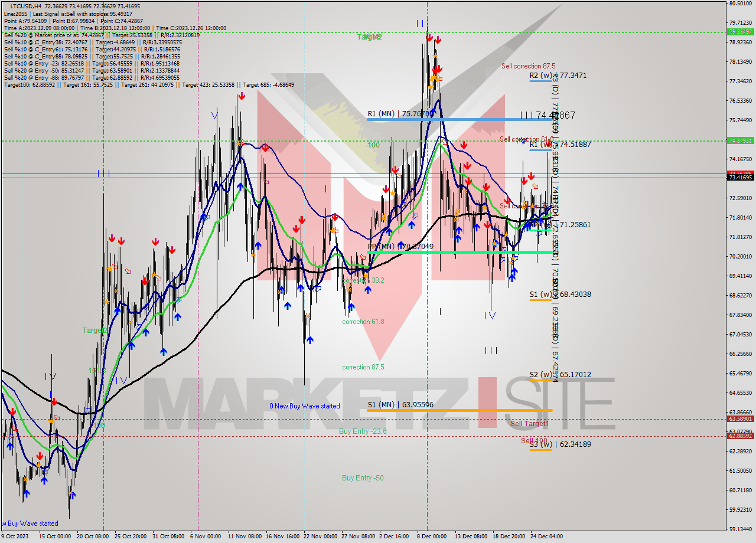Click the S3 (w) | 62.34189 label

pos(560,444)
